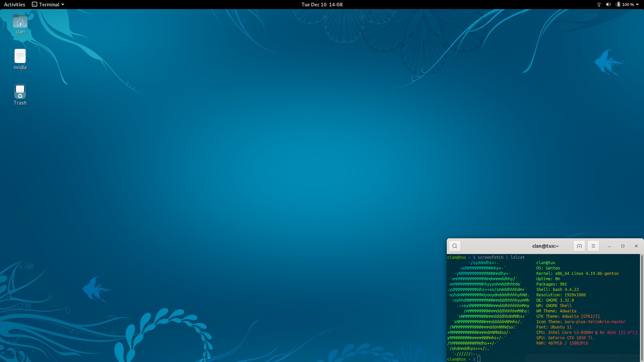Click the 'Font: Ubuntu 11' line
This screenshot has height=362, width=644.
554,327
